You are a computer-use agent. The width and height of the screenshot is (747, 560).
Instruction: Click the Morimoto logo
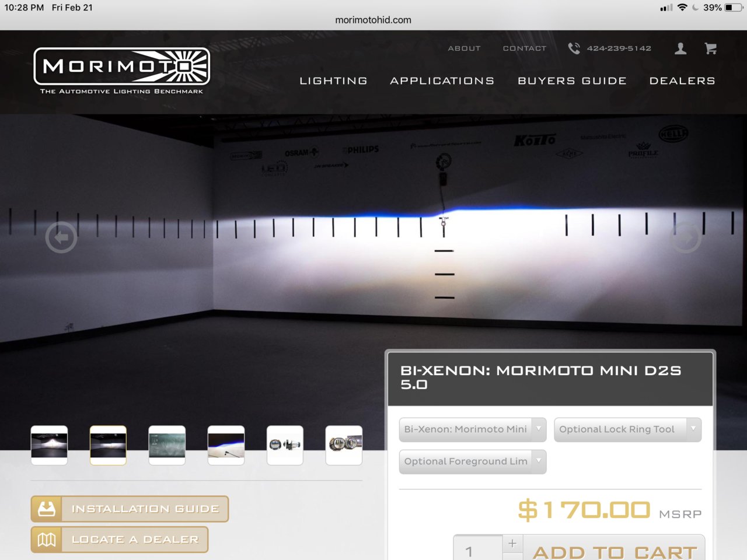[x=121, y=71]
